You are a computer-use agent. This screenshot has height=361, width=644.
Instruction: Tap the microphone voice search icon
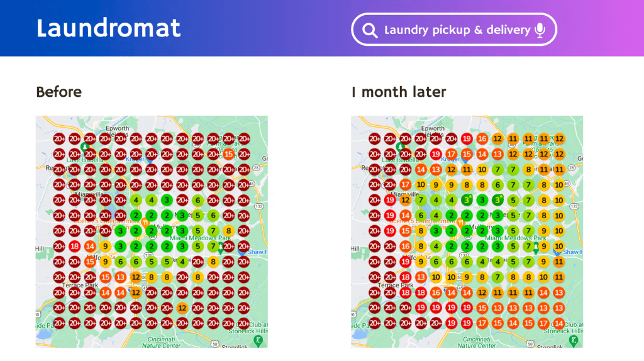click(540, 30)
